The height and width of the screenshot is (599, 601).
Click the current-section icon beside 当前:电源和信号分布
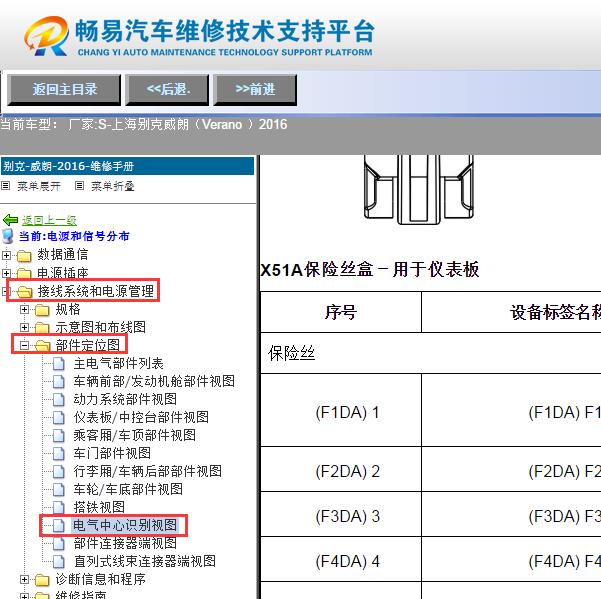[x=8, y=236]
